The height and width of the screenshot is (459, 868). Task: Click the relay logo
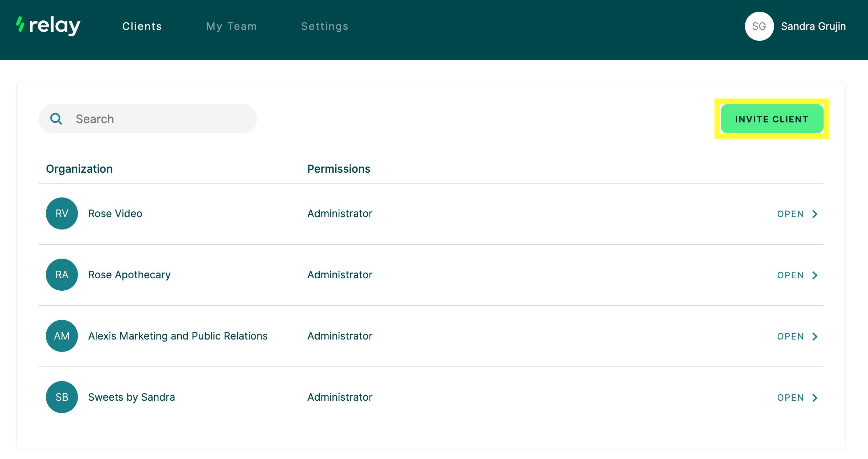[x=48, y=26]
